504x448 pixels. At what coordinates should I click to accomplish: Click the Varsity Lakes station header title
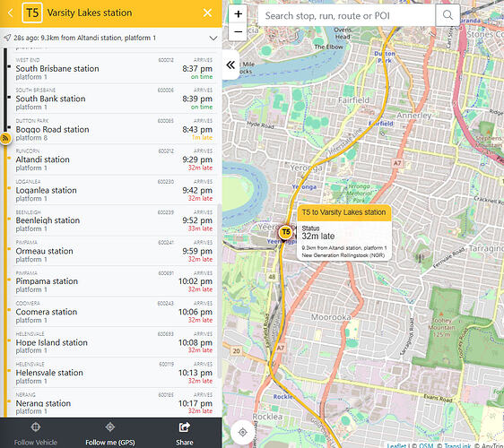(90, 13)
